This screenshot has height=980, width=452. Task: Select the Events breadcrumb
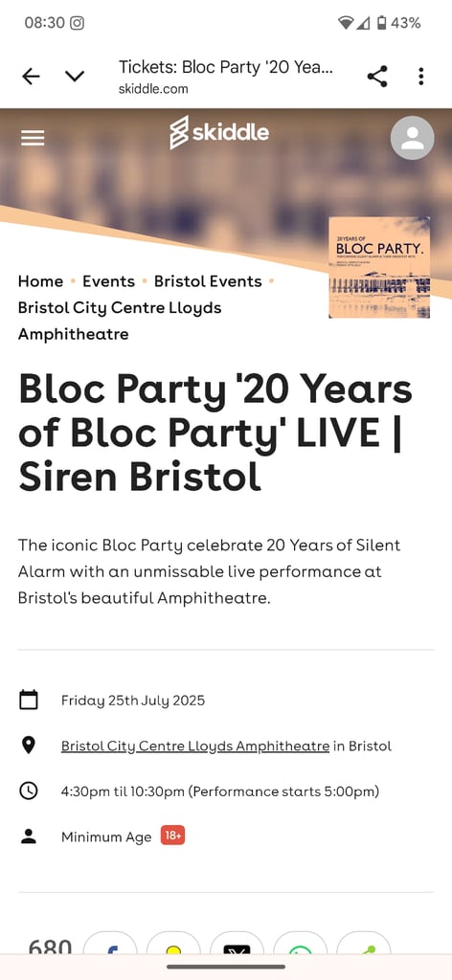coord(109,281)
